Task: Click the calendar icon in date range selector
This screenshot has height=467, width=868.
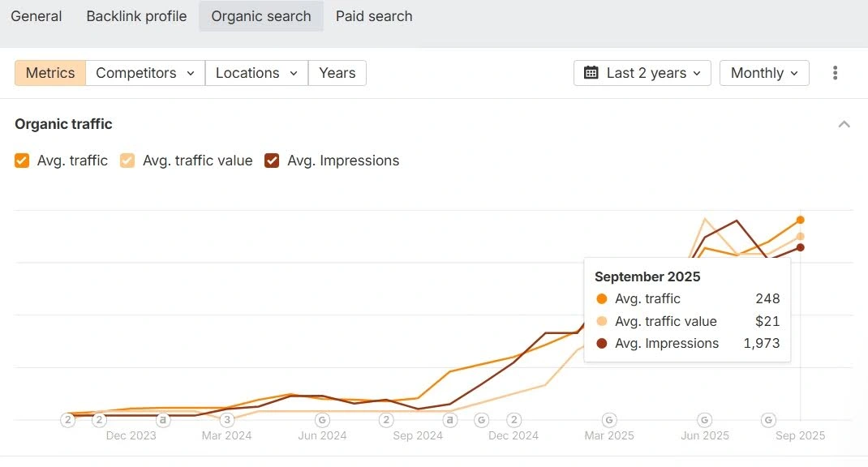Action: pyautogui.click(x=591, y=73)
